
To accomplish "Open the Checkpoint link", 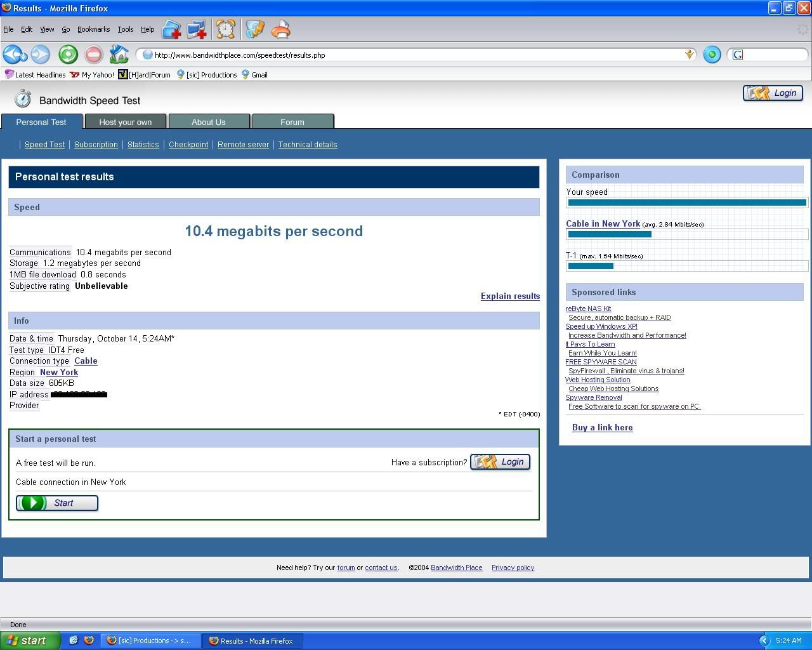I will (188, 145).
